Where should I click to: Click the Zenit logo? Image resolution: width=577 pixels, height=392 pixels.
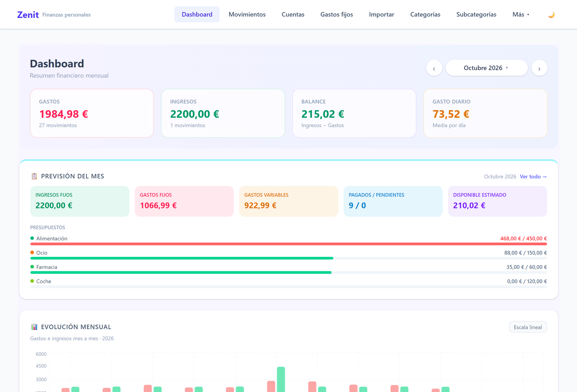(x=28, y=15)
